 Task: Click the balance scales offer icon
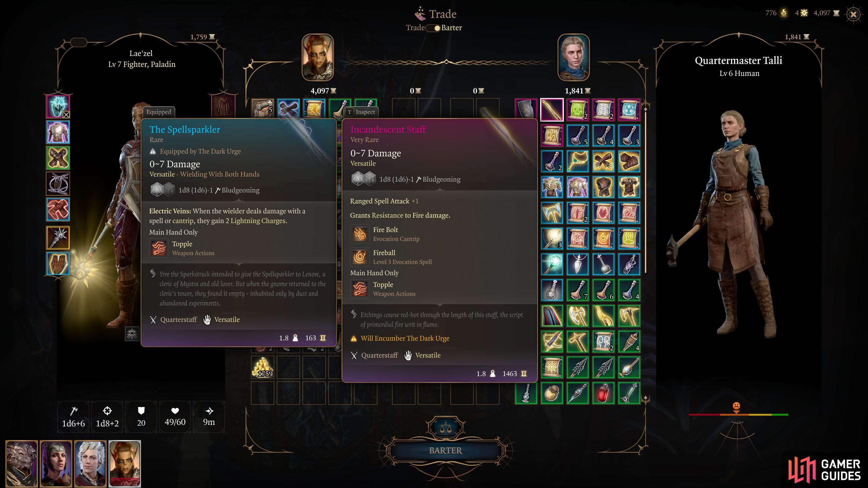pyautogui.click(x=445, y=428)
